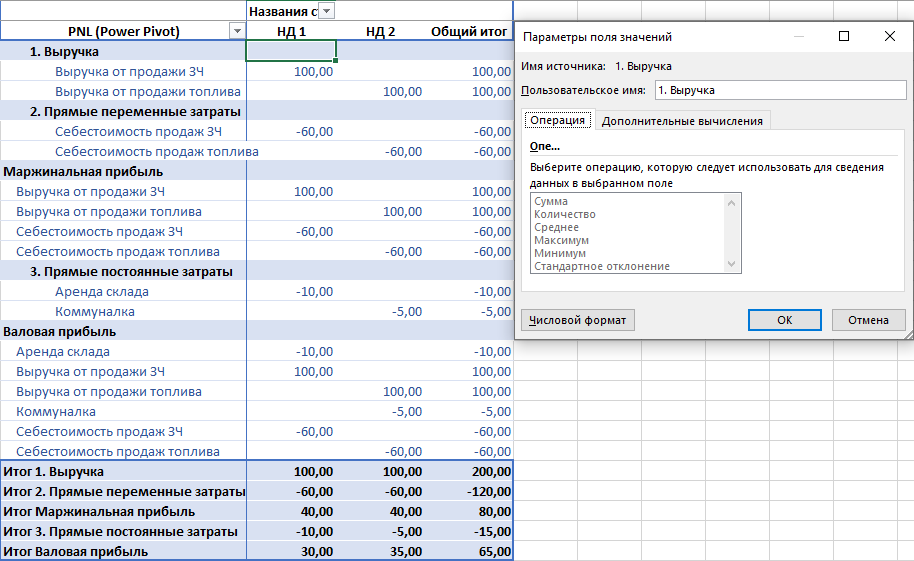Switch to the Дополнительные вычисления tab
914x561 pixels.
click(x=681, y=120)
